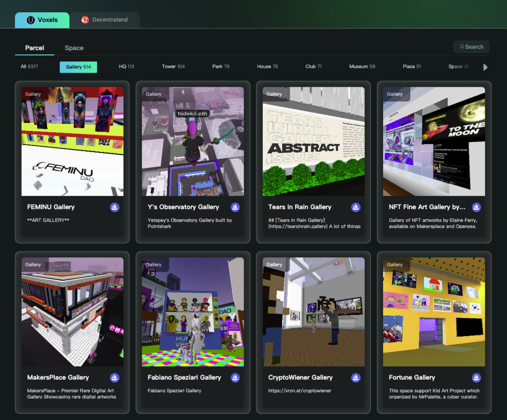Click the Voxels logo icon
Image resolution: width=507 pixels, height=420 pixels.
pyautogui.click(x=31, y=20)
